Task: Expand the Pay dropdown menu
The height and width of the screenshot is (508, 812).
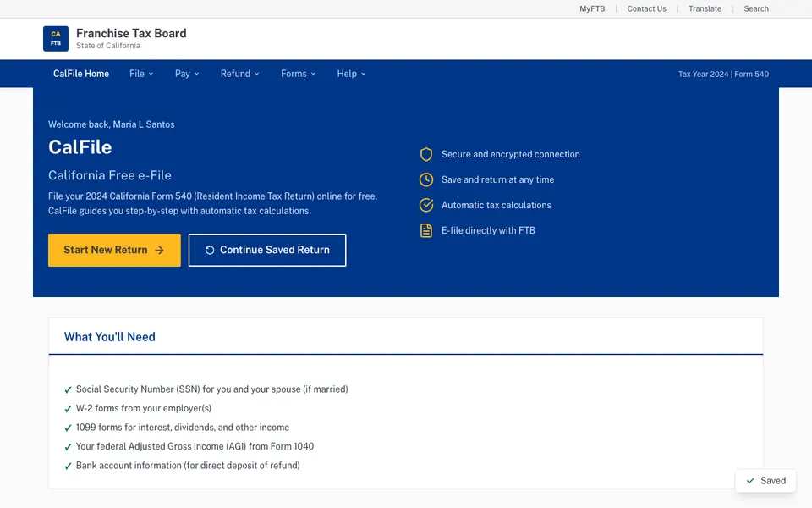Action: click(187, 74)
